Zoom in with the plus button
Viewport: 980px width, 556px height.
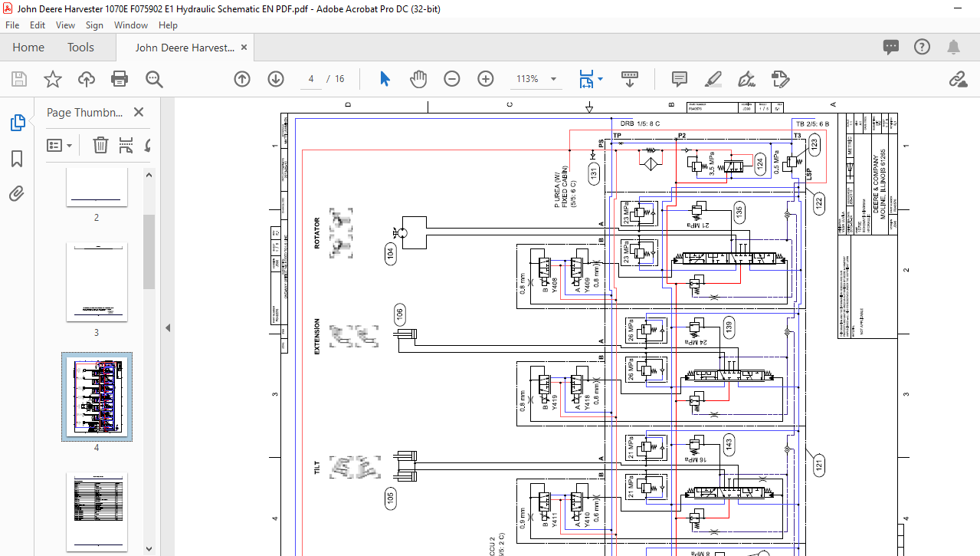pyautogui.click(x=486, y=79)
